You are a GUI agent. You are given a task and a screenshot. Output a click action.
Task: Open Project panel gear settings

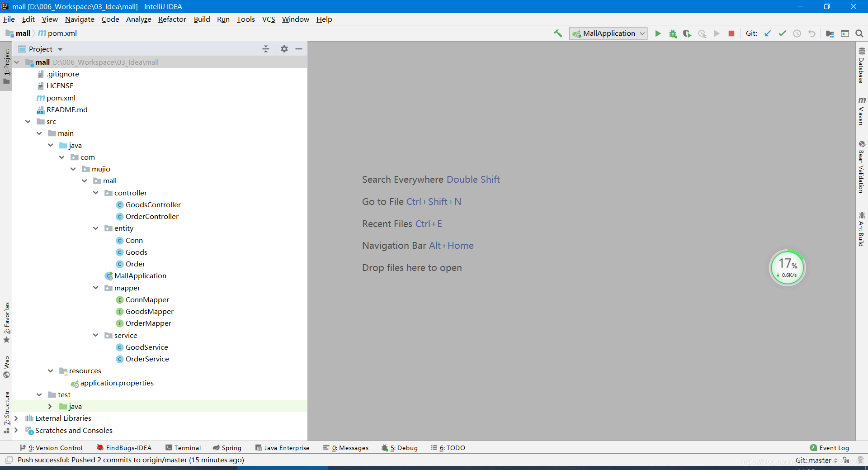(x=284, y=49)
